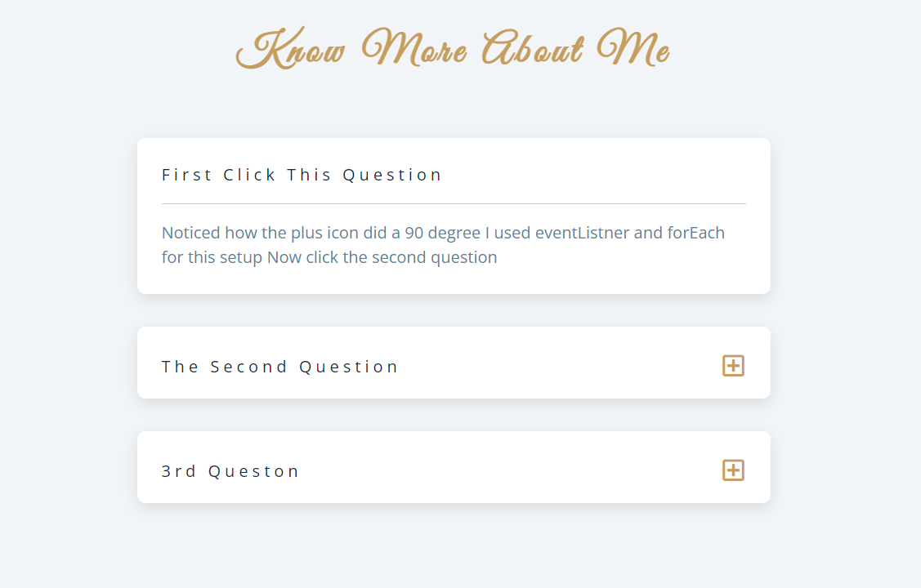
Task: Click the 3rd text in the last card
Action: [x=178, y=471]
